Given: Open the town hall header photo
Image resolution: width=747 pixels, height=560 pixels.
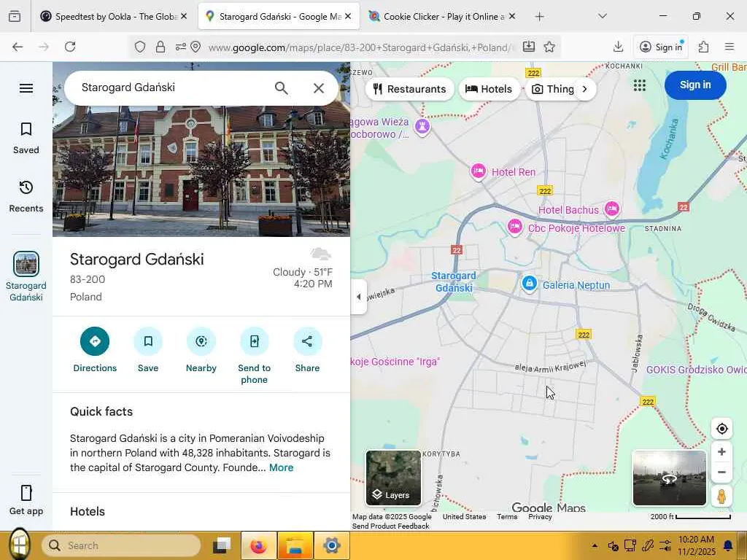Looking at the screenshot, I should click(x=201, y=171).
